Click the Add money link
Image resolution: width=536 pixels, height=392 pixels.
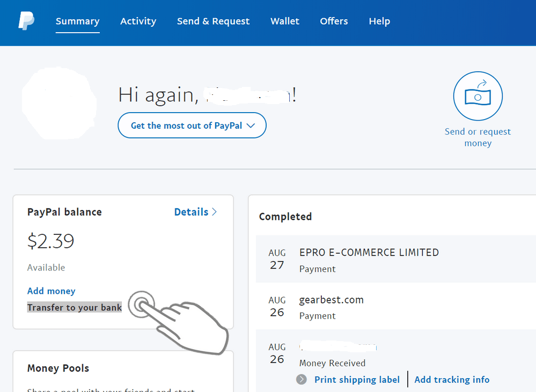(52, 291)
